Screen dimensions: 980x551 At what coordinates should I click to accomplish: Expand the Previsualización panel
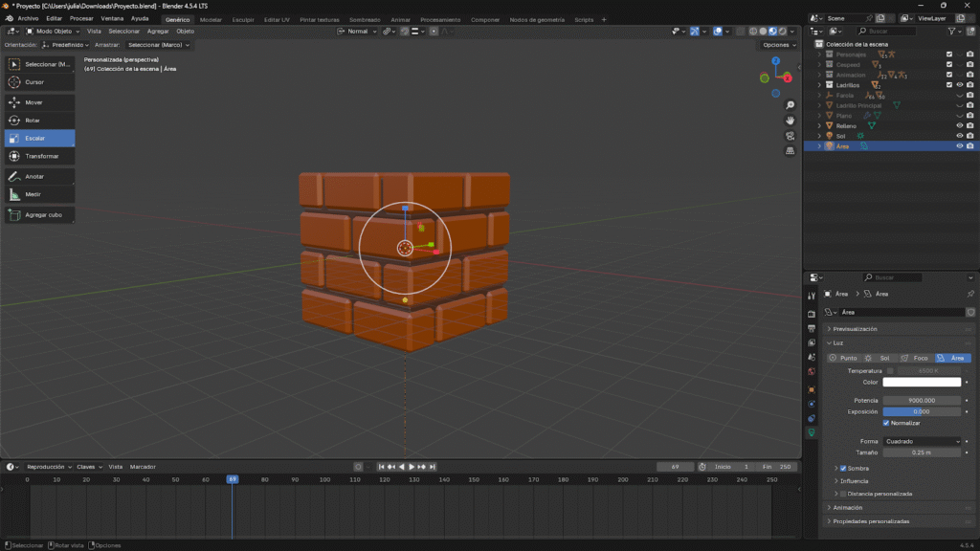tap(855, 328)
